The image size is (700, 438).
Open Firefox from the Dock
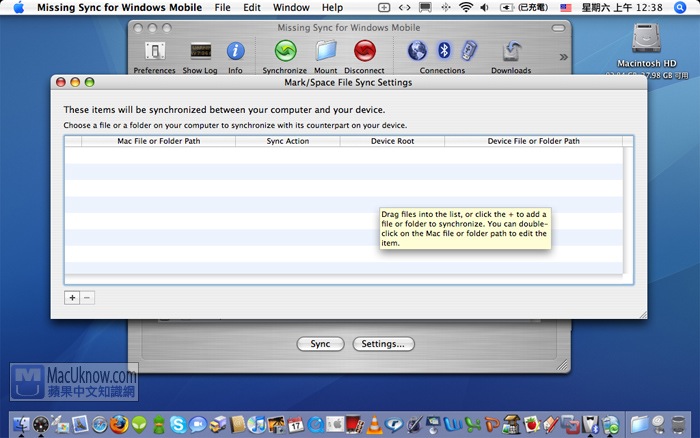click(x=119, y=424)
